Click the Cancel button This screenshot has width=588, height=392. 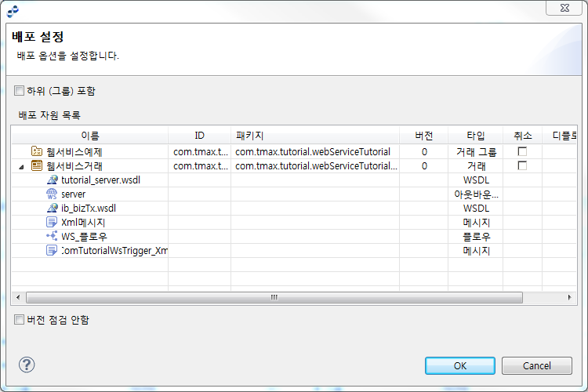coord(536,366)
